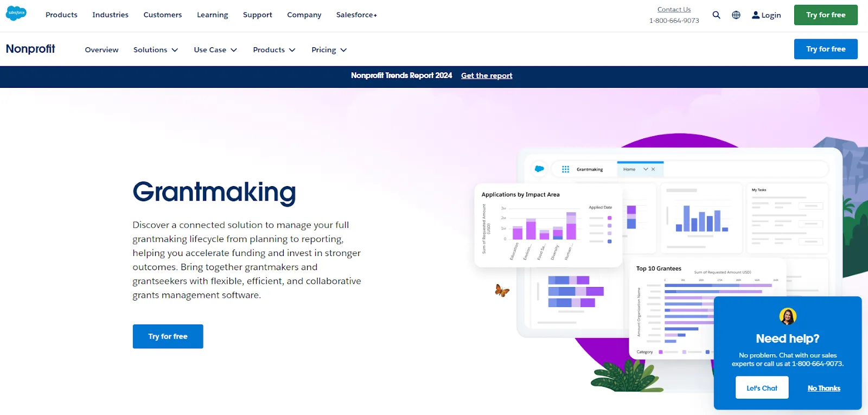
Task: Click the app launcher grid icon in mockup
Action: 565,169
